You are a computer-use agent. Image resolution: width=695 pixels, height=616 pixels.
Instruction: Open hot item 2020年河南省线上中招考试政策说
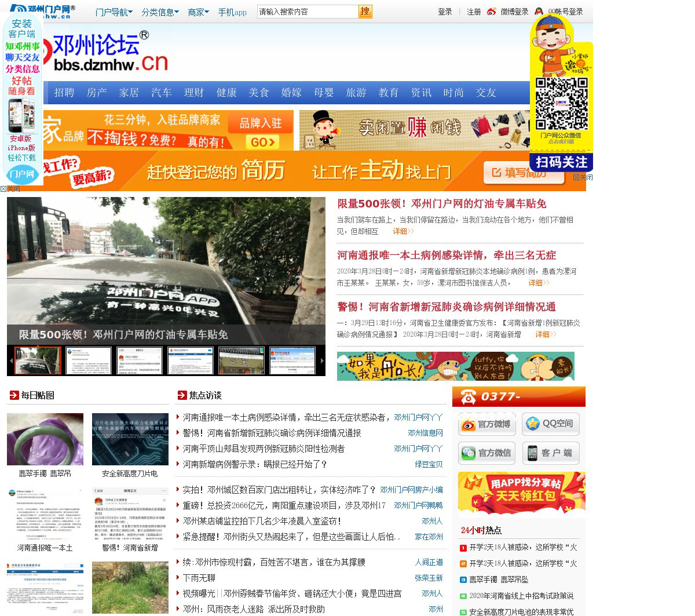(x=521, y=596)
